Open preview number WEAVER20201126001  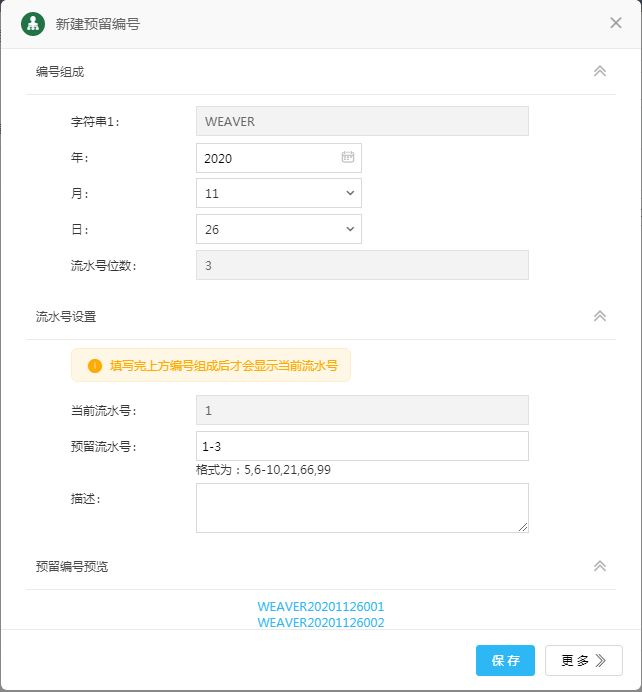click(x=320, y=607)
